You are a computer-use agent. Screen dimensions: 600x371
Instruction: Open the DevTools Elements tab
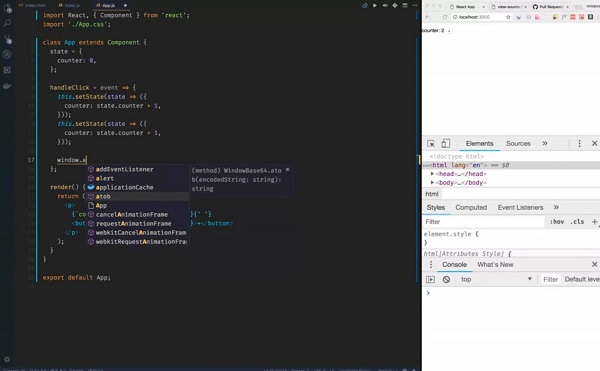[x=479, y=143]
